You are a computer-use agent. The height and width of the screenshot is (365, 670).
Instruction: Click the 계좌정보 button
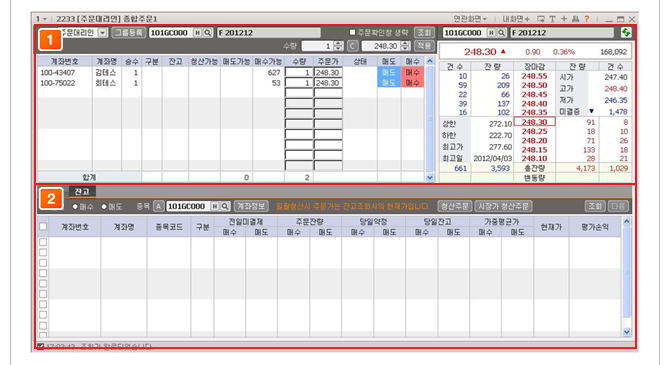click(251, 206)
